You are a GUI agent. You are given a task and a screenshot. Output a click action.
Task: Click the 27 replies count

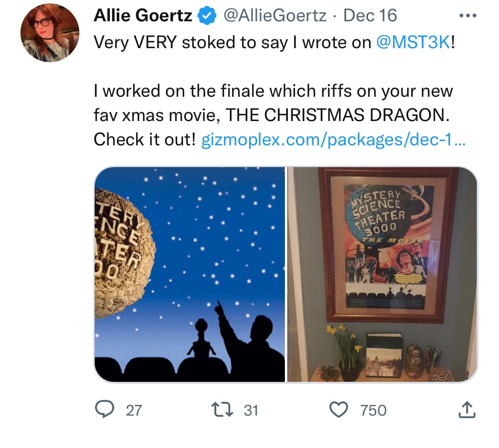point(133,410)
